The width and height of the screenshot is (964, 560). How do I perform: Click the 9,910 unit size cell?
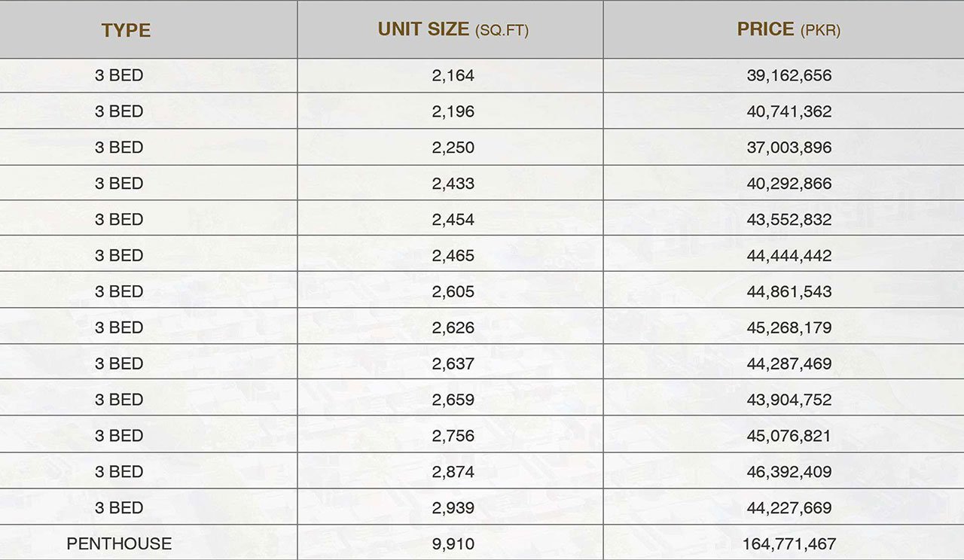(x=453, y=543)
